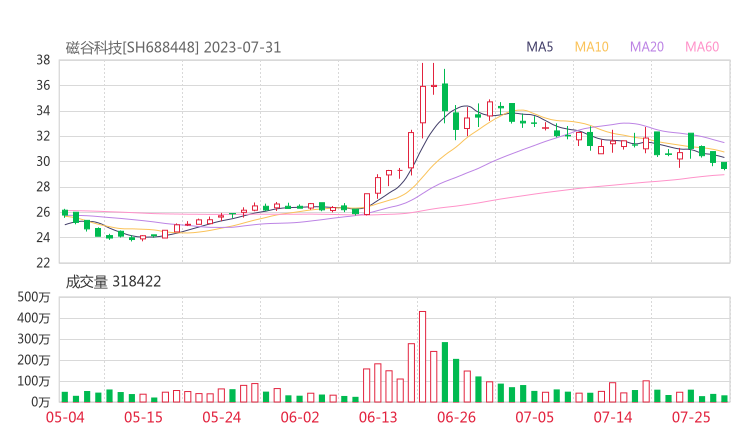Click the tallest red volume bar above 400万
The image size is (740, 440).
422,357
